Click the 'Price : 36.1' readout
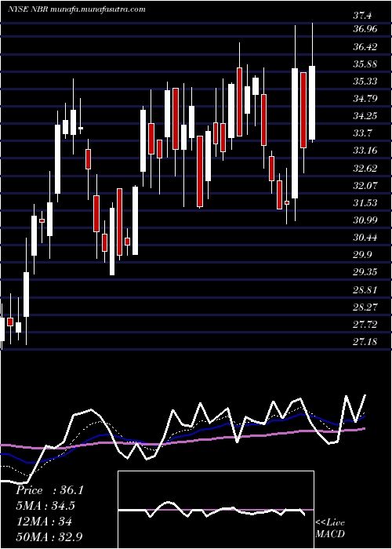 point(49,490)
